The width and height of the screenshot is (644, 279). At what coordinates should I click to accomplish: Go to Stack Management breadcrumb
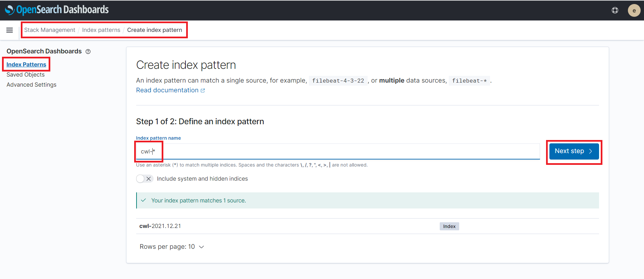click(x=50, y=30)
